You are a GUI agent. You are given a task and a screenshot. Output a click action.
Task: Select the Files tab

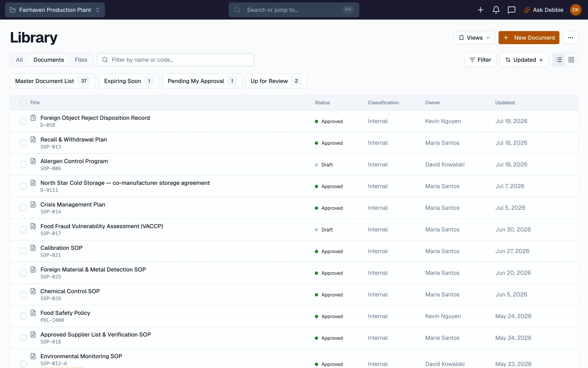[81, 60]
